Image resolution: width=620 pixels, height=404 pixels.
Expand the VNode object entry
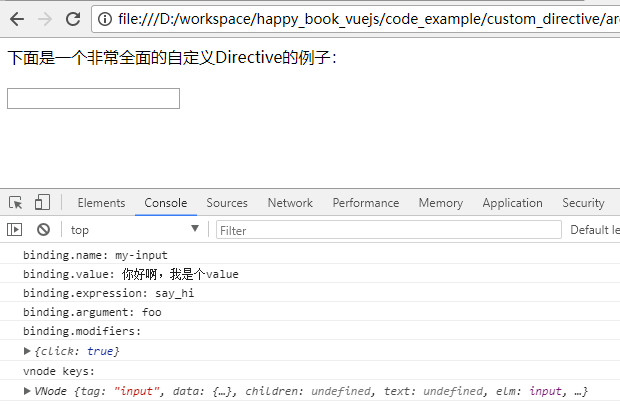click(x=28, y=390)
